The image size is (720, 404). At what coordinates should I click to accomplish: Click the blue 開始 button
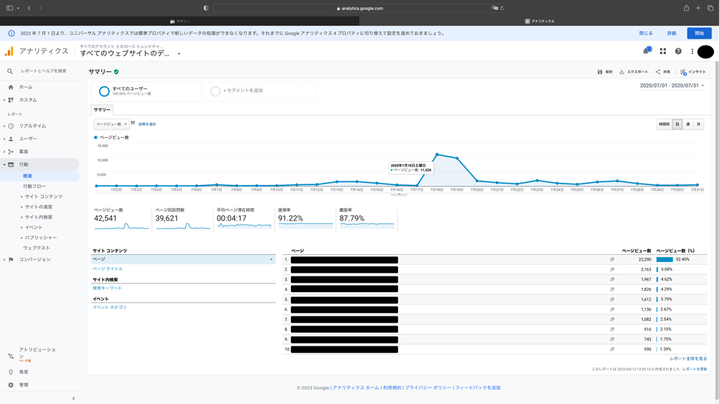tap(699, 34)
